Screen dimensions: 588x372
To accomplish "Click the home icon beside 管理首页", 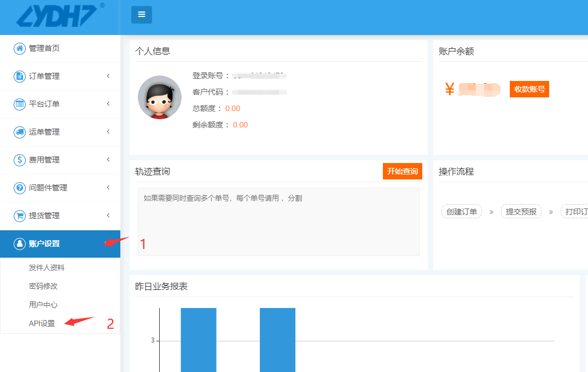I will (x=20, y=48).
